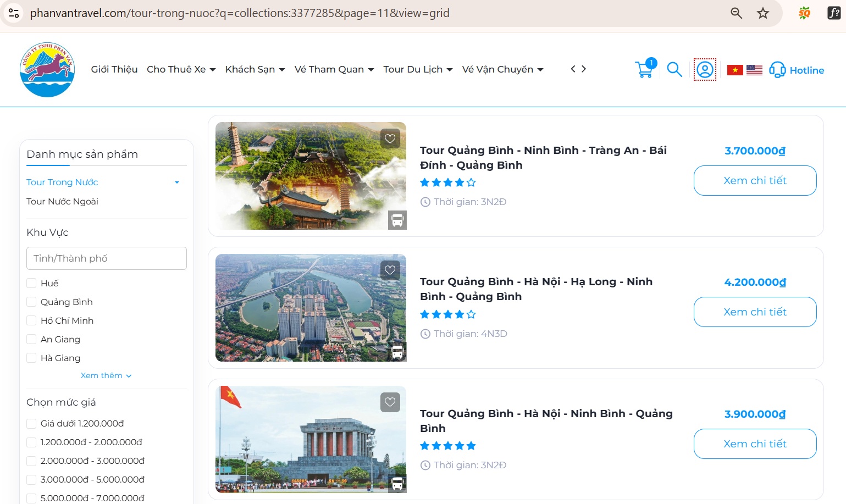This screenshot has height=504, width=846.
Task: Check the Giá dưới 1.200.000đ price filter
Action: pos(31,423)
